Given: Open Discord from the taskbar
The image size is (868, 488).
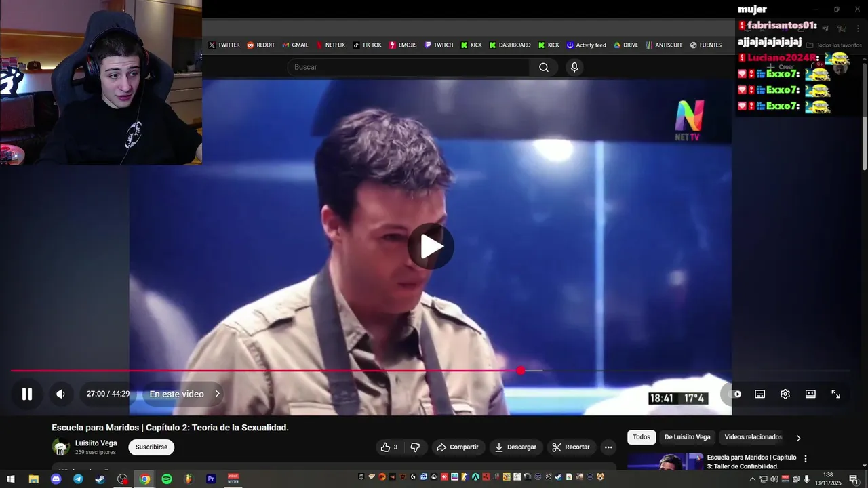Looking at the screenshot, I should pos(56,479).
